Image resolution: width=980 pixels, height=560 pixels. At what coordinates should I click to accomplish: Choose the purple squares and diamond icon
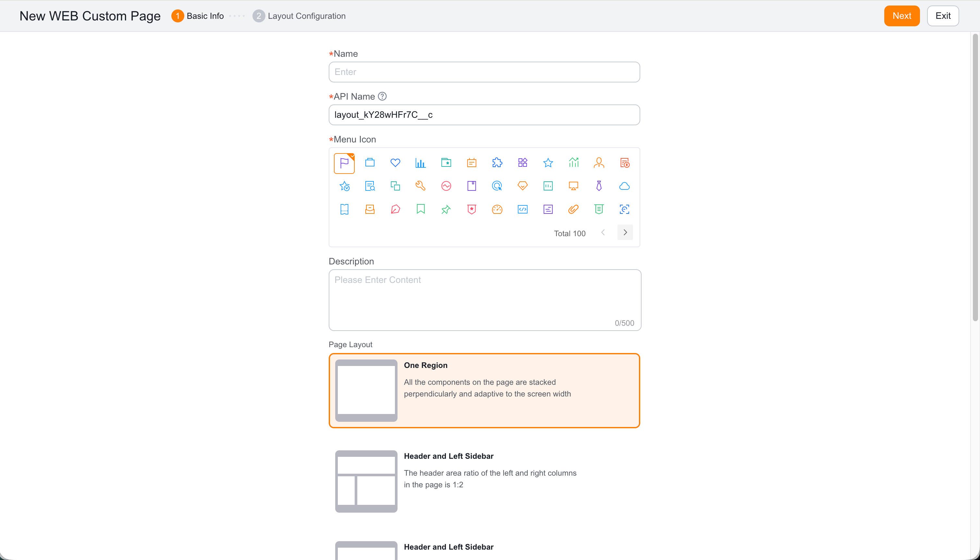(522, 163)
